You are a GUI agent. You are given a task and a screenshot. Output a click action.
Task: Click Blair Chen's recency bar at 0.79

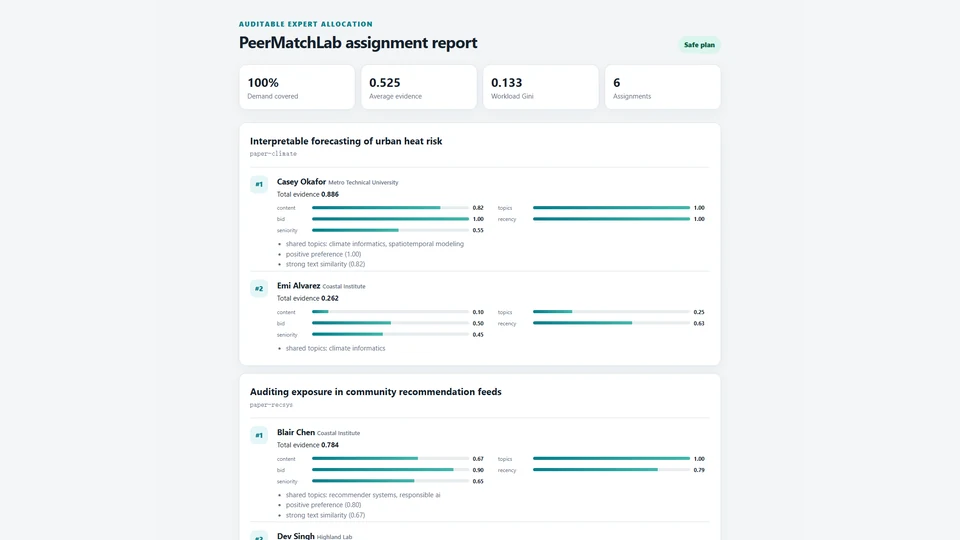(x=612, y=470)
